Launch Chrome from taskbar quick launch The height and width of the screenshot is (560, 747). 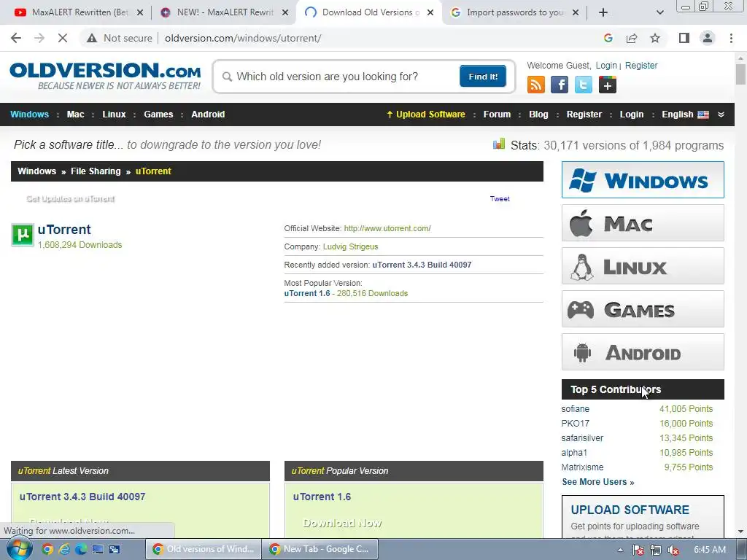coord(47,549)
